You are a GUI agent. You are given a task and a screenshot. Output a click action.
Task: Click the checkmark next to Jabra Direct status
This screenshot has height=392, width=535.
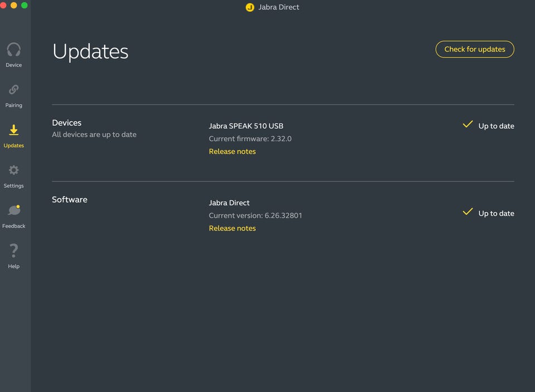coord(468,212)
